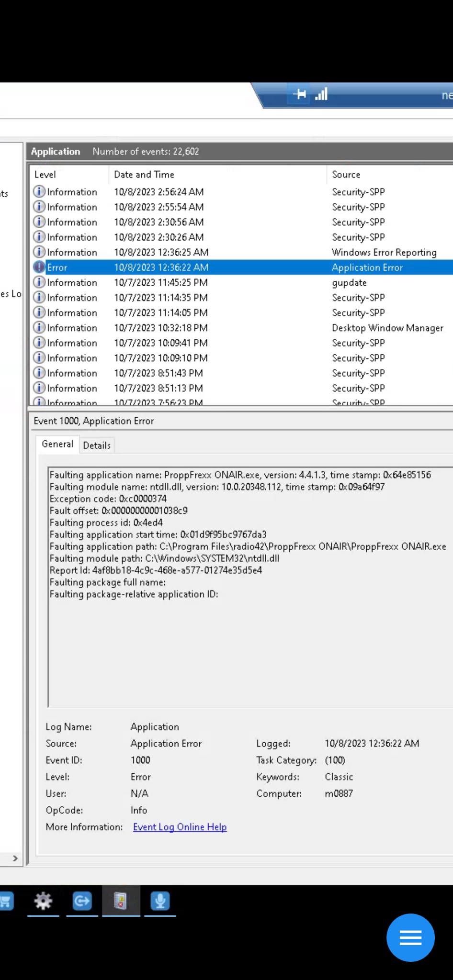This screenshot has width=453, height=980.
Task: Sort by Date and Time column header
Action: click(x=144, y=175)
